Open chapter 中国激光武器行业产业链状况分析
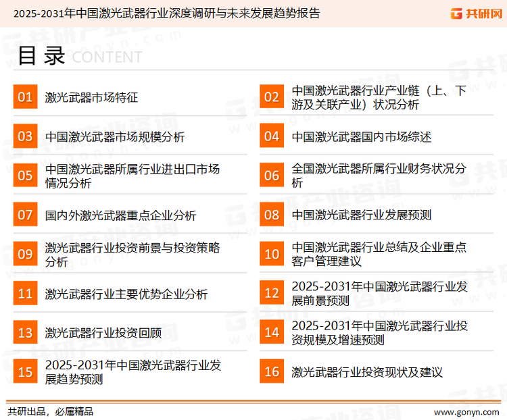Image resolution: width=507 pixels, height=420 pixels. pyautogui.click(x=379, y=97)
